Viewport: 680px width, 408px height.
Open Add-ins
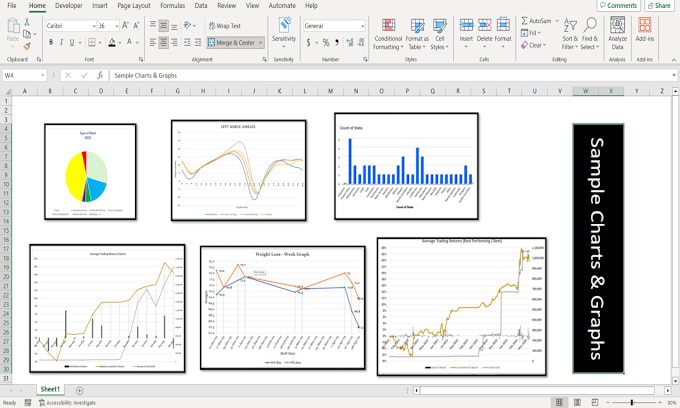(644, 29)
